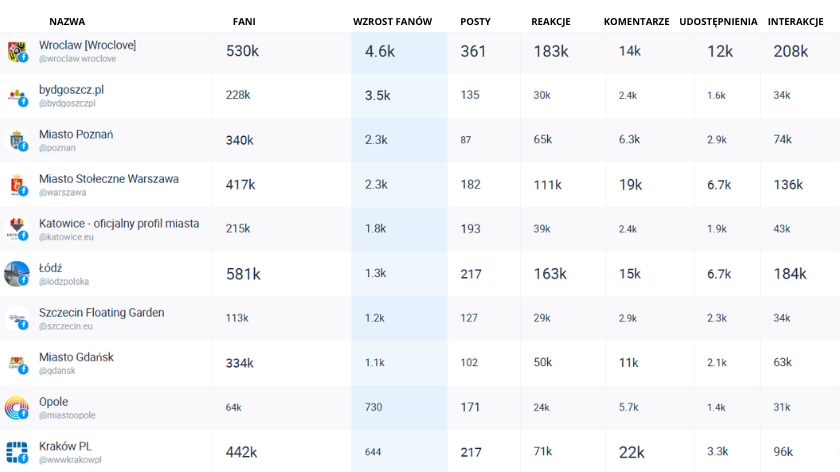The height and width of the screenshot is (472, 840).
Task: Click the Kraków PL avatar icon
Action: 16,452
